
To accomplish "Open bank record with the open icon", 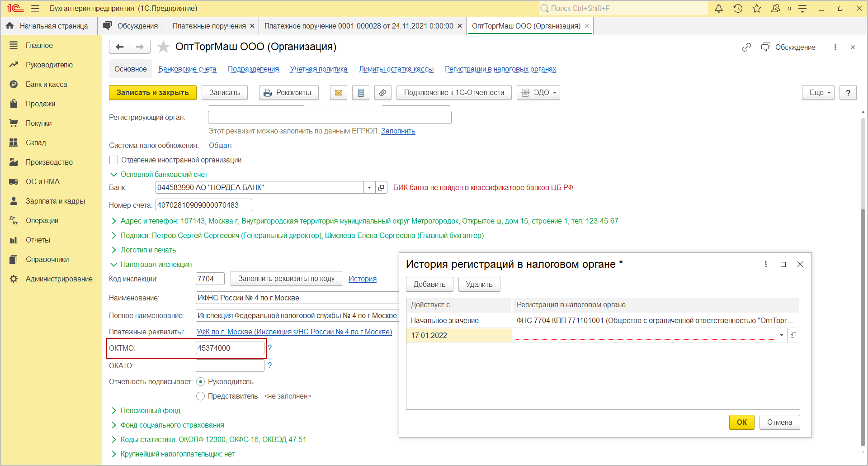I will click(381, 187).
